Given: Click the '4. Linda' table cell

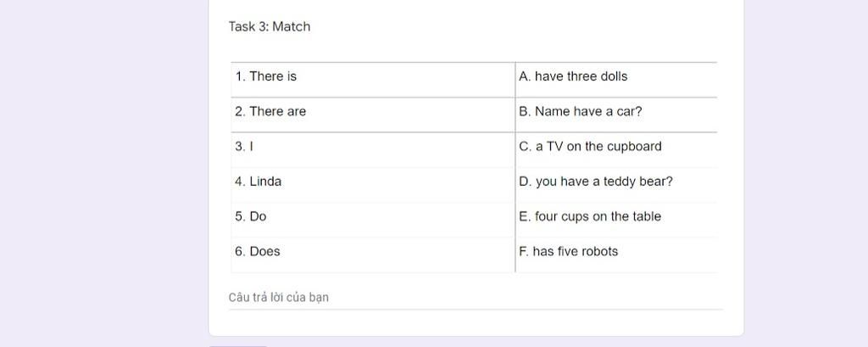Looking at the screenshot, I should point(373,185).
